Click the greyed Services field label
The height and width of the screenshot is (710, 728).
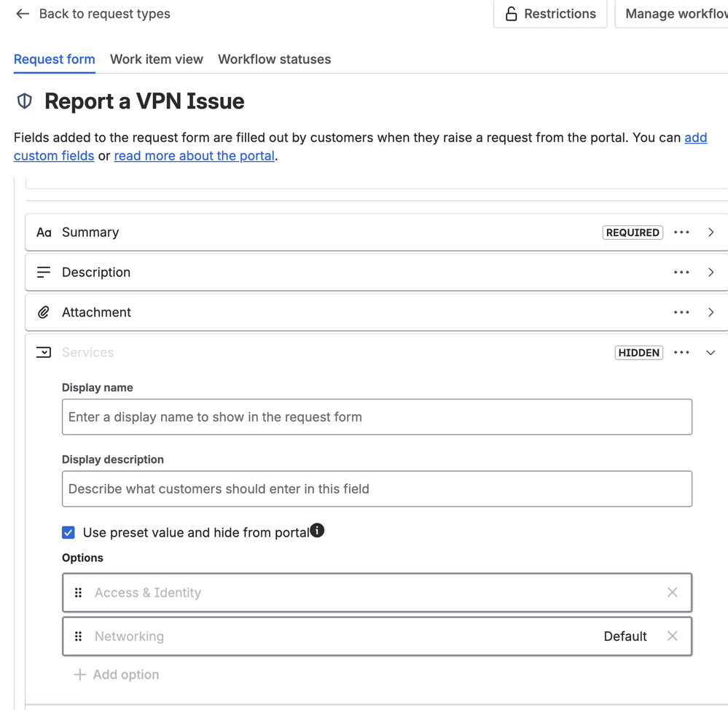(87, 352)
